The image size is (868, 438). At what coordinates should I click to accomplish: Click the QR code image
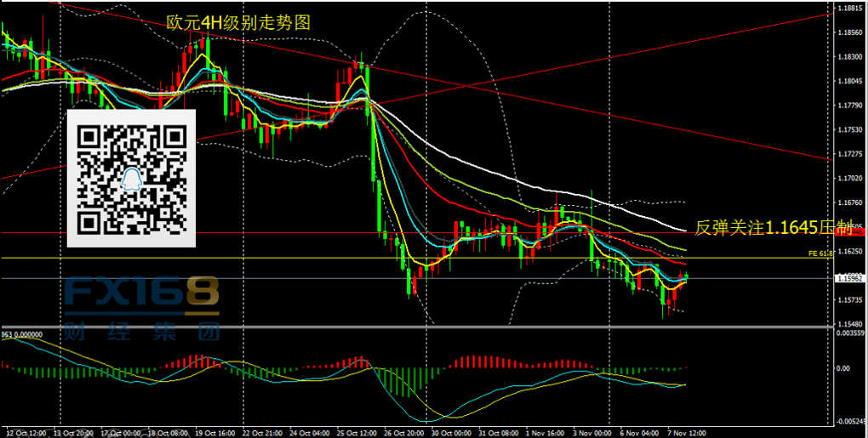tap(132, 179)
